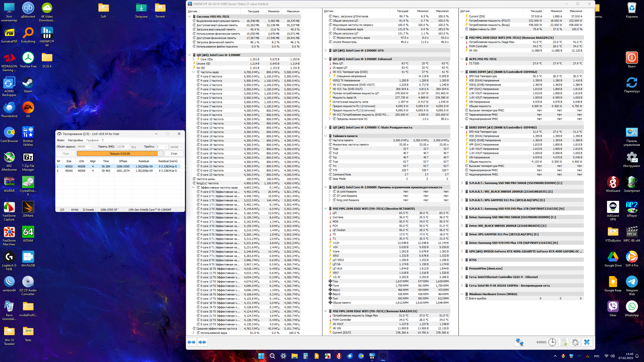Click the start logging sheet icon
This screenshot has height=362, width=644.
pyautogui.click(x=564, y=342)
